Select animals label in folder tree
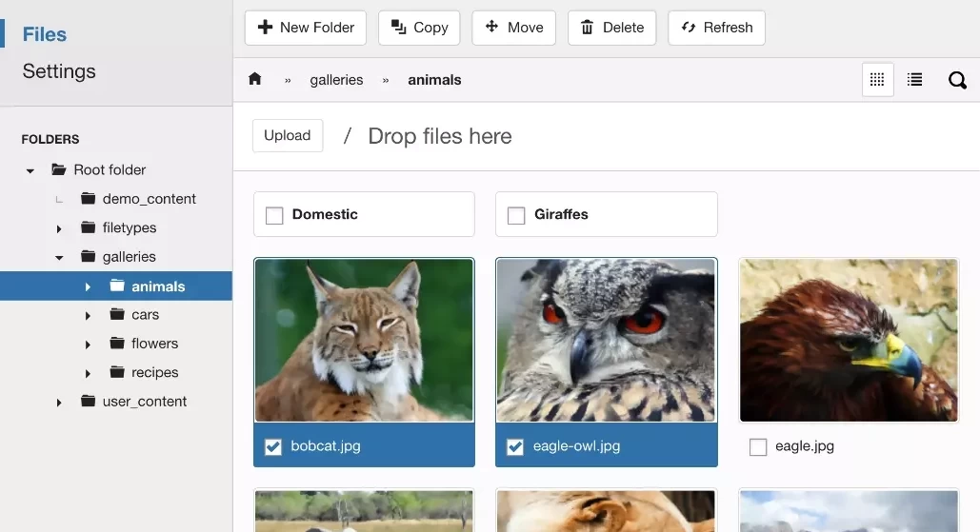The width and height of the screenshot is (980, 532). pos(158,286)
